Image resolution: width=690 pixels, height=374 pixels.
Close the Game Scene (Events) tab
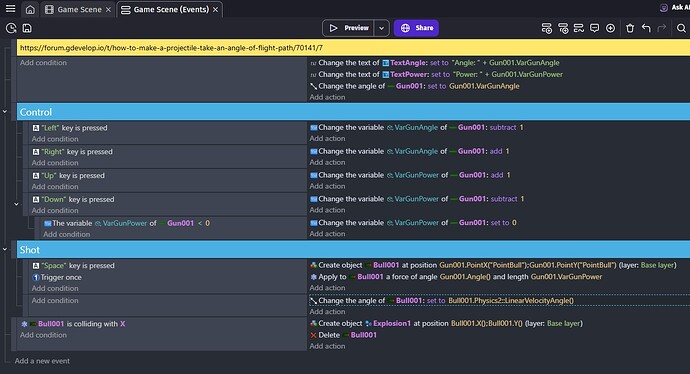click(216, 9)
